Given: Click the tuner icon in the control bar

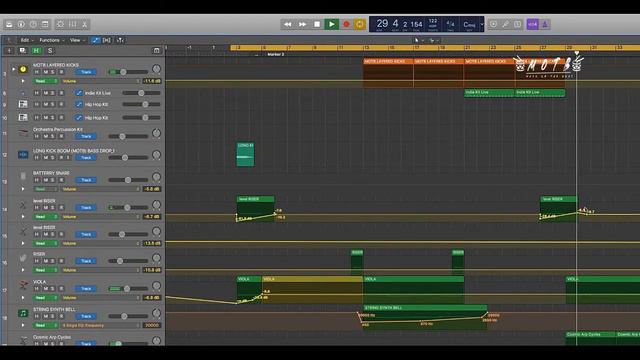Looking at the screenshot, I should (x=506, y=24).
